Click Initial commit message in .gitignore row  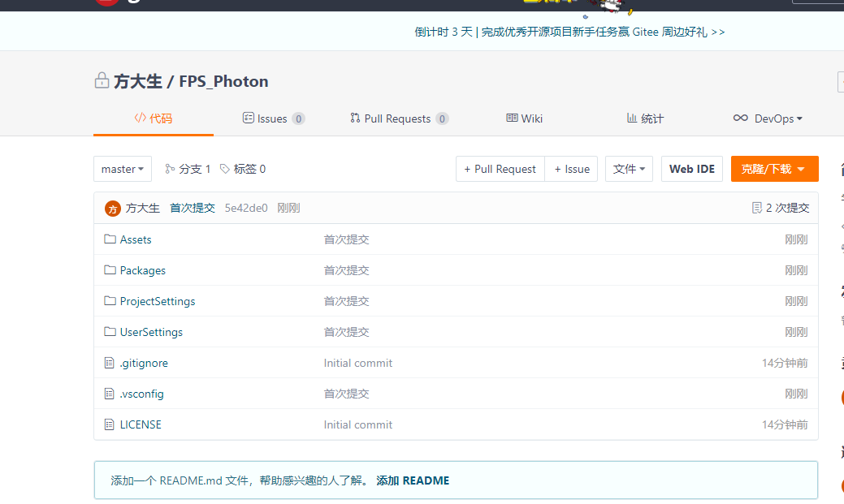tap(358, 363)
